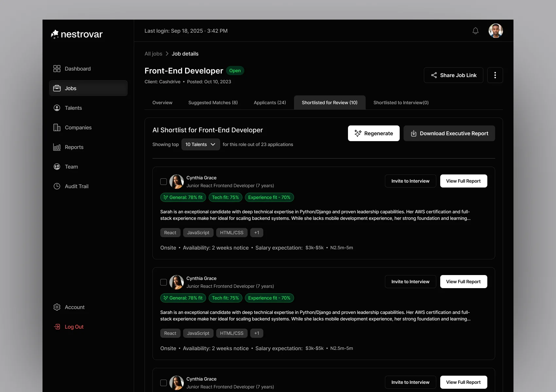Open first Cynthia Grace avatar
The image size is (556, 392).
[177, 182]
